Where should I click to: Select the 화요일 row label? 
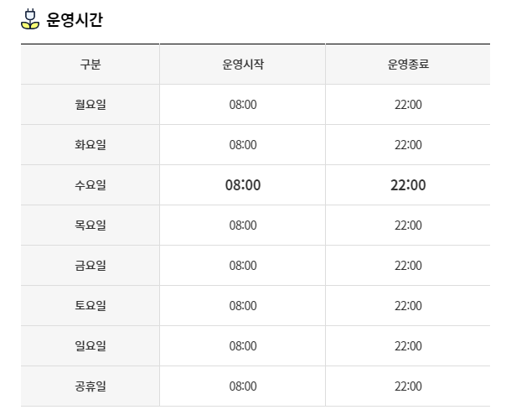pyautogui.click(x=90, y=145)
